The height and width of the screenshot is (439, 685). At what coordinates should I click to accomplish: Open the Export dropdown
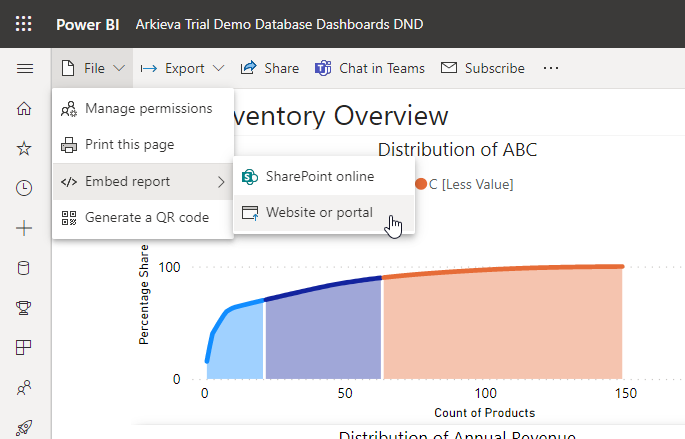[x=182, y=69]
